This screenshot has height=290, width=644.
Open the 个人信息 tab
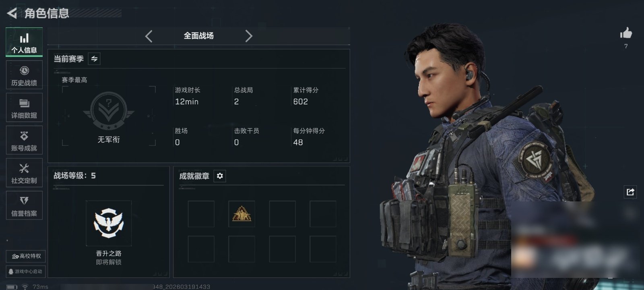coord(24,42)
